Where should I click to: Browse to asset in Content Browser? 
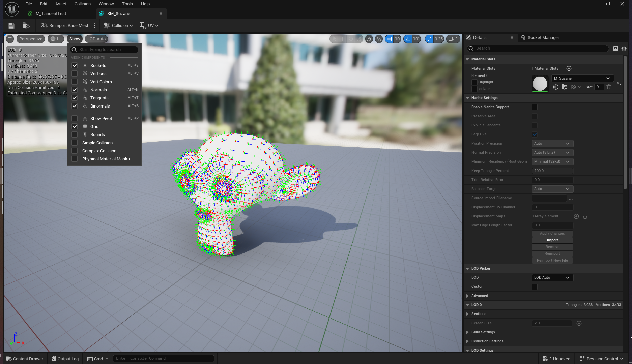[26, 26]
